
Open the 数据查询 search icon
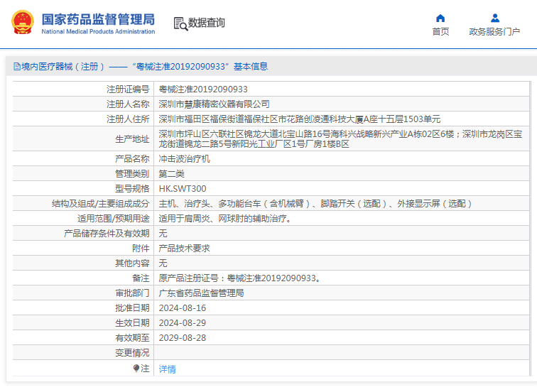click(180, 23)
